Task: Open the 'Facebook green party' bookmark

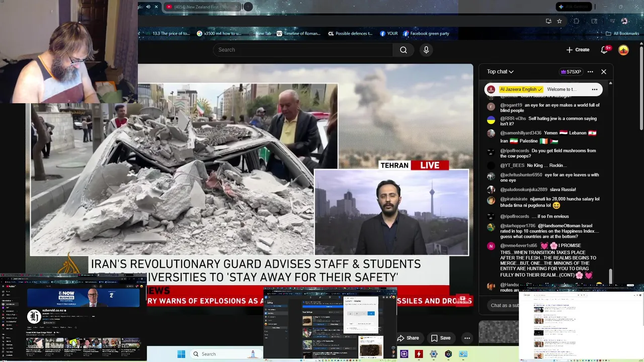Action: pos(426,34)
